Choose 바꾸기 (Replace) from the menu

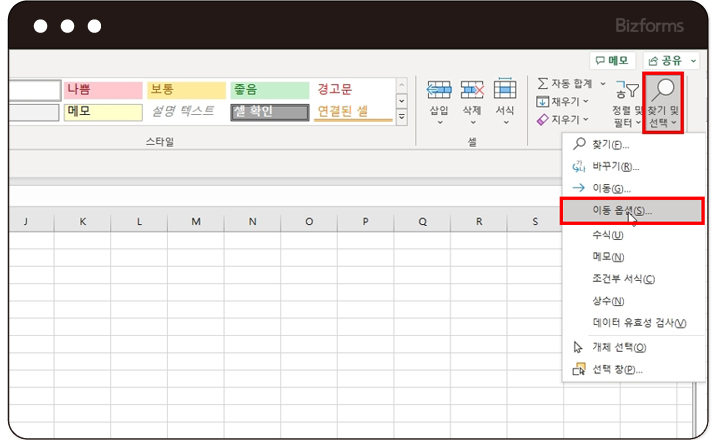(615, 167)
